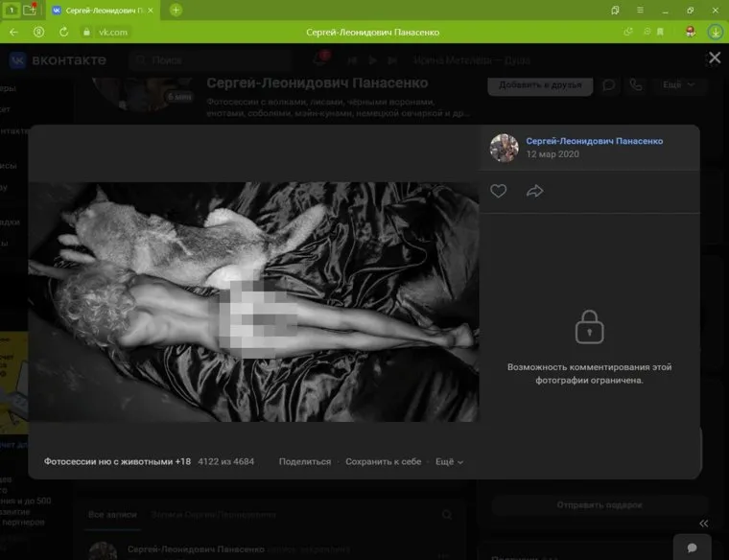Open the browser downloads icon
Image resolution: width=729 pixels, height=560 pixels.
tap(715, 32)
